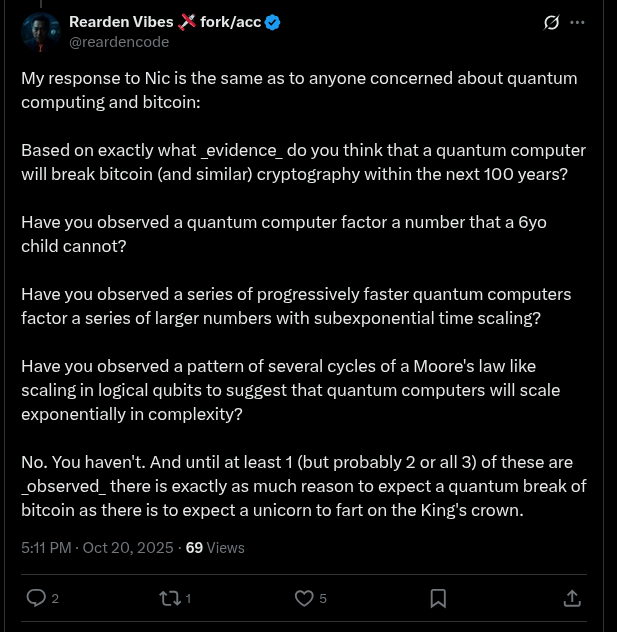The image size is (617, 632).
Task: Click the blue verified badge
Action: (x=273, y=22)
